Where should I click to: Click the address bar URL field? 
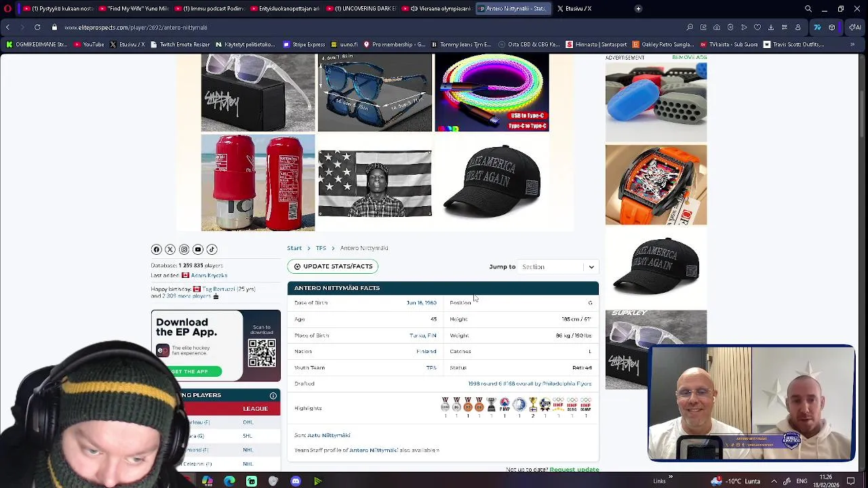click(x=366, y=28)
